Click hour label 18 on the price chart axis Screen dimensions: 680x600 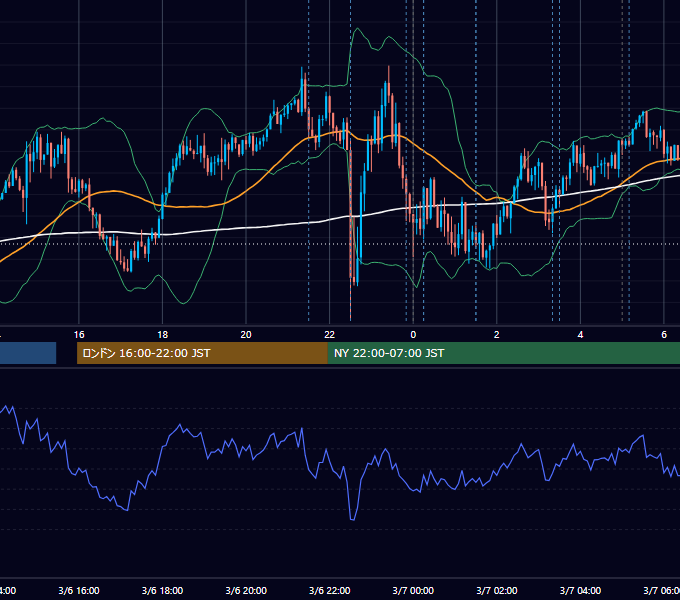pyautogui.click(x=162, y=334)
